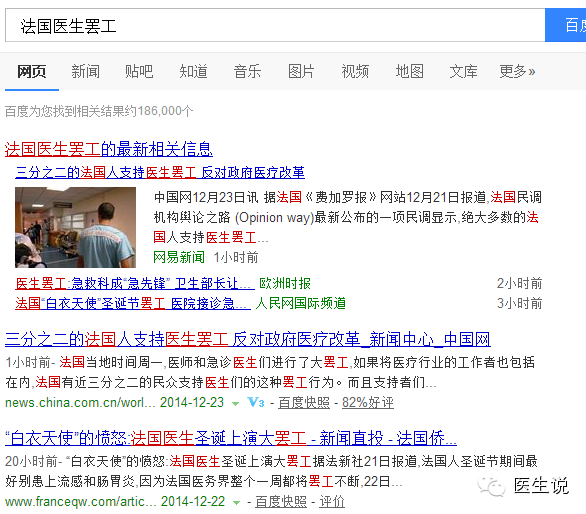Switch to the 新闻 tab
Image resolution: width=586 pixels, height=514 pixels.
click(x=86, y=71)
